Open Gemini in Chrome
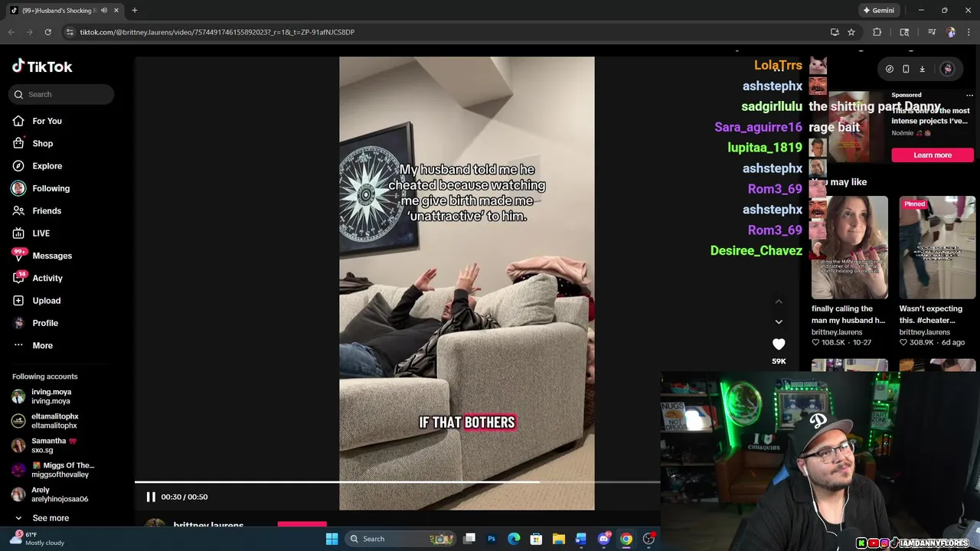Image resolution: width=980 pixels, height=551 pixels. click(x=878, y=10)
